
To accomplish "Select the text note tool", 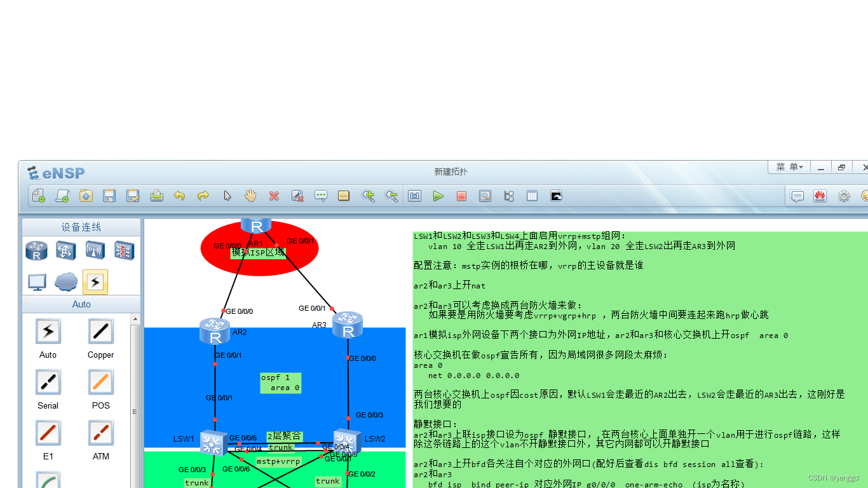I will [321, 196].
